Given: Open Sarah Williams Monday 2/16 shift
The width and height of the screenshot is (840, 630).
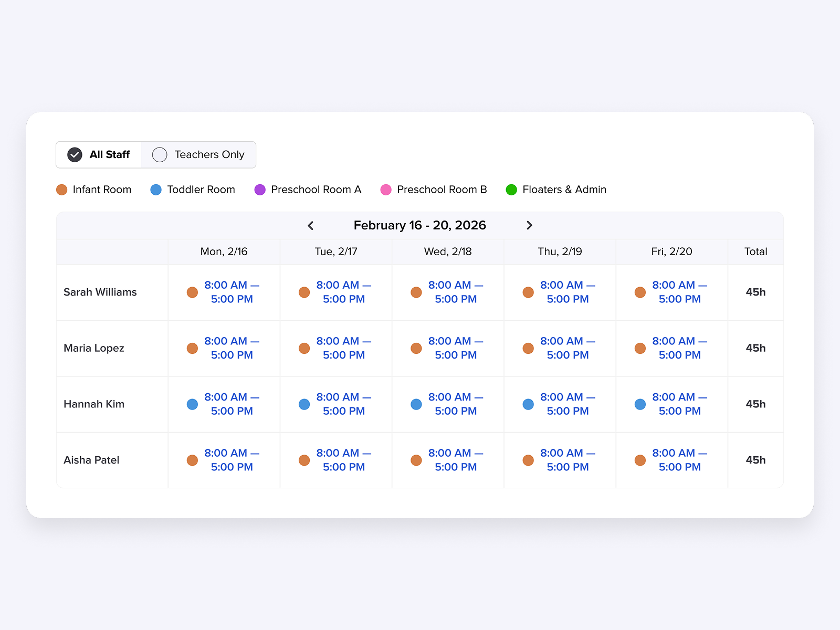Looking at the screenshot, I should point(224,292).
